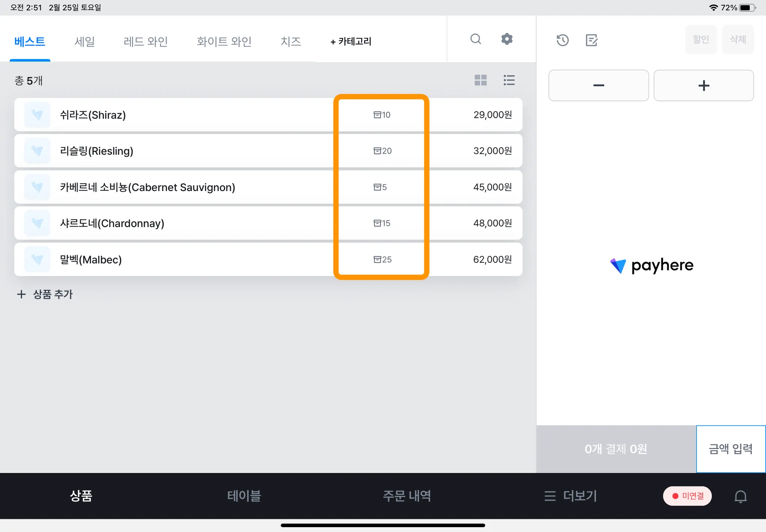The width and height of the screenshot is (766, 532).
Task: Go to the 테이블 bottom tab
Action: click(244, 496)
